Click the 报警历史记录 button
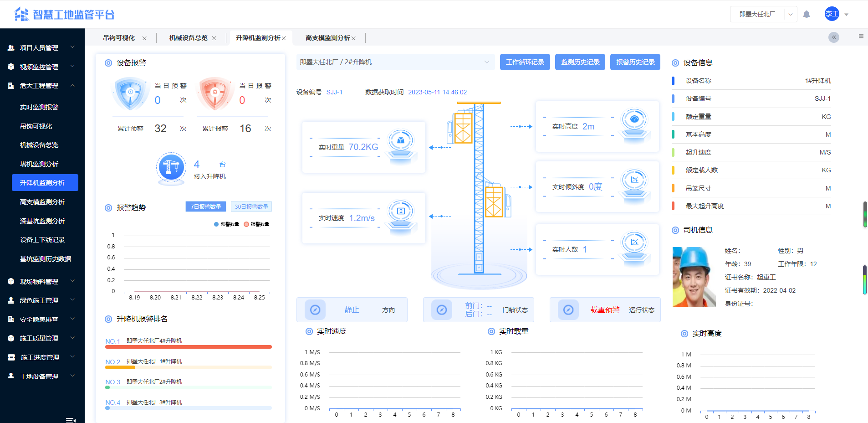The image size is (868, 423). [635, 62]
